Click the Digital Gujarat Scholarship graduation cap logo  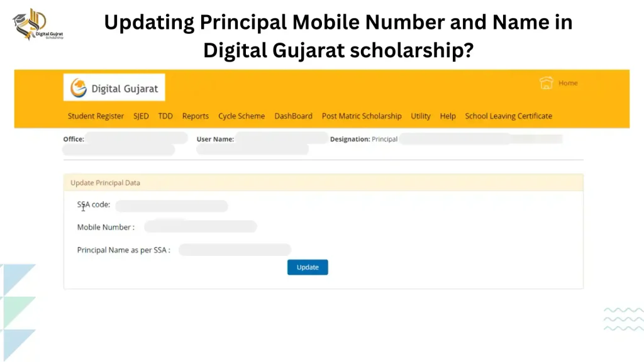tap(36, 25)
